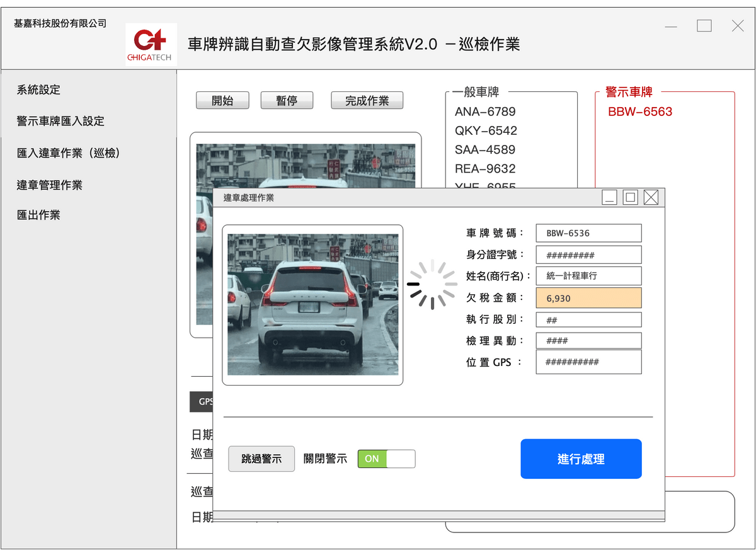This screenshot has height=550, width=756.
Task: Close the 違章處理作業 dialog
Action: tap(651, 198)
